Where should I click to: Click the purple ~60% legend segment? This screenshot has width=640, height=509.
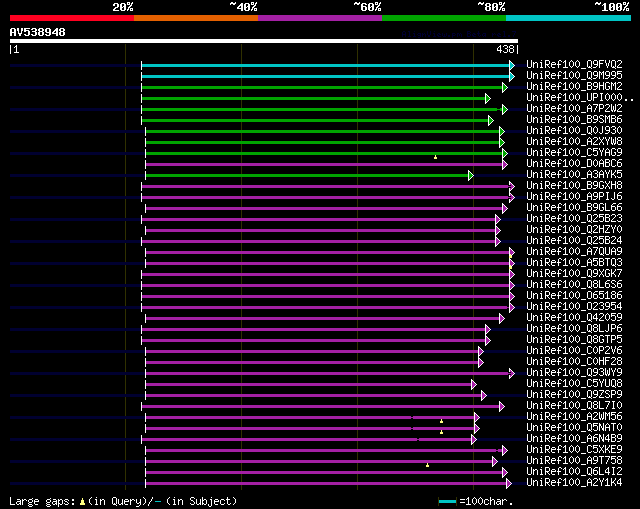tap(320, 18)
